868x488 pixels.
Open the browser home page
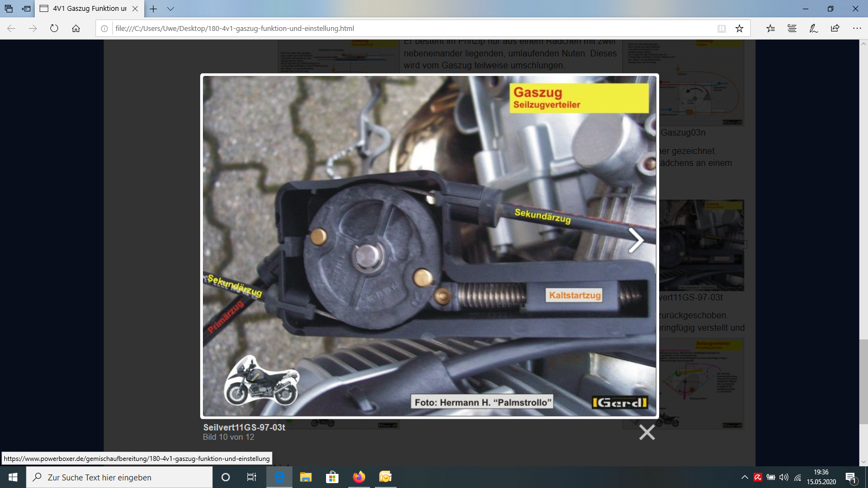pyautogui.click(x=76, y=28)
